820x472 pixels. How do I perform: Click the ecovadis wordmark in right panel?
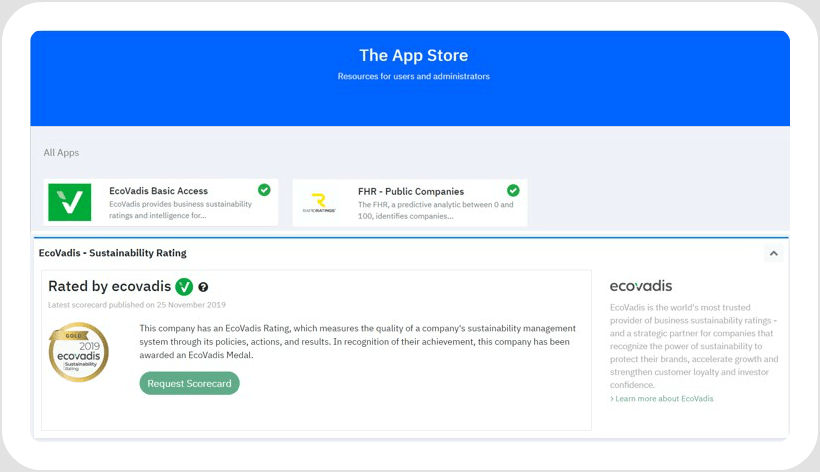tap(641, 286)
